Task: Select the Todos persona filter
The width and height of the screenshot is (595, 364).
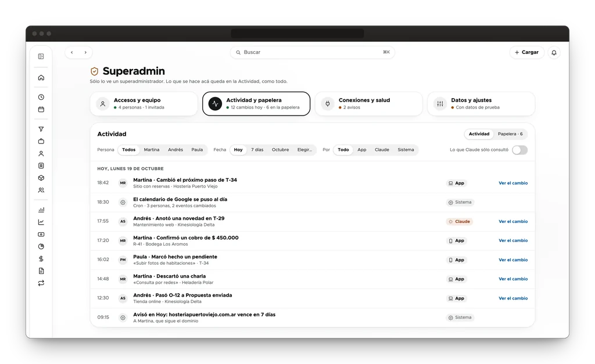Action: pyautogui.click(x=128, y=150)
